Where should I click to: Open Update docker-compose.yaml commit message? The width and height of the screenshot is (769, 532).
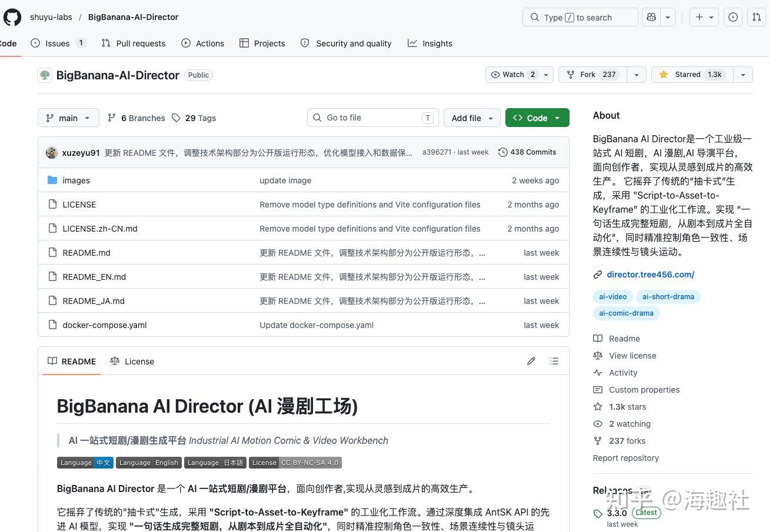click(317, 325)
